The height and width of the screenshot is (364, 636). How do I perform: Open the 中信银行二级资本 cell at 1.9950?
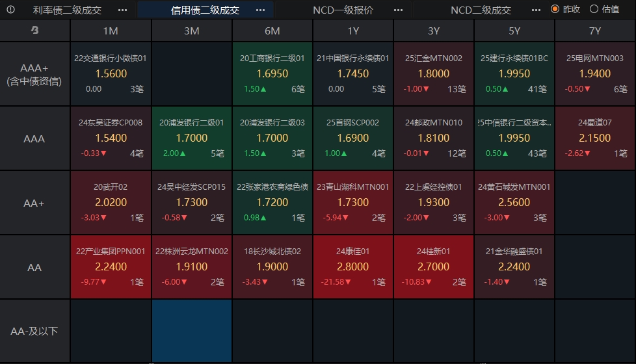point(514,138)
